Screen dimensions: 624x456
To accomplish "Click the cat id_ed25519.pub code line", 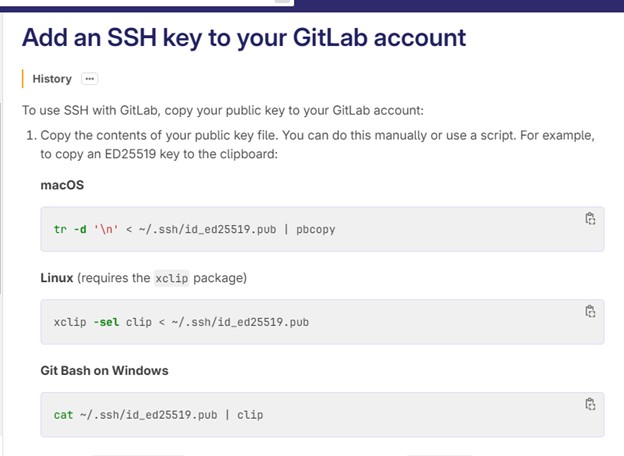I will (x=158, y=415).
